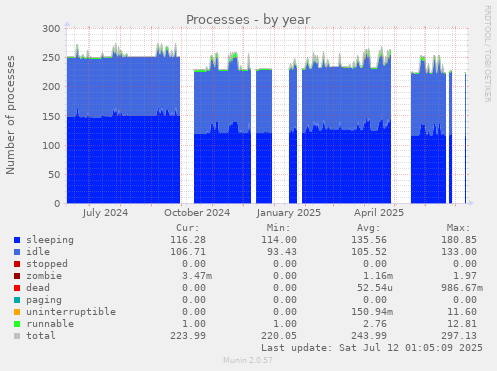Click zombie current value 3.47m

coord(197,276)
